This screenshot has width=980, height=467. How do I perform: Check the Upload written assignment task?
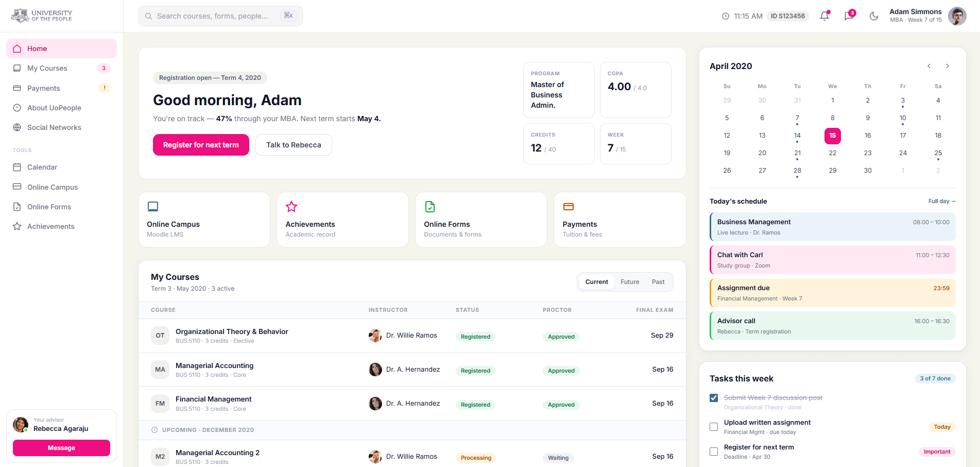point(714,427)
